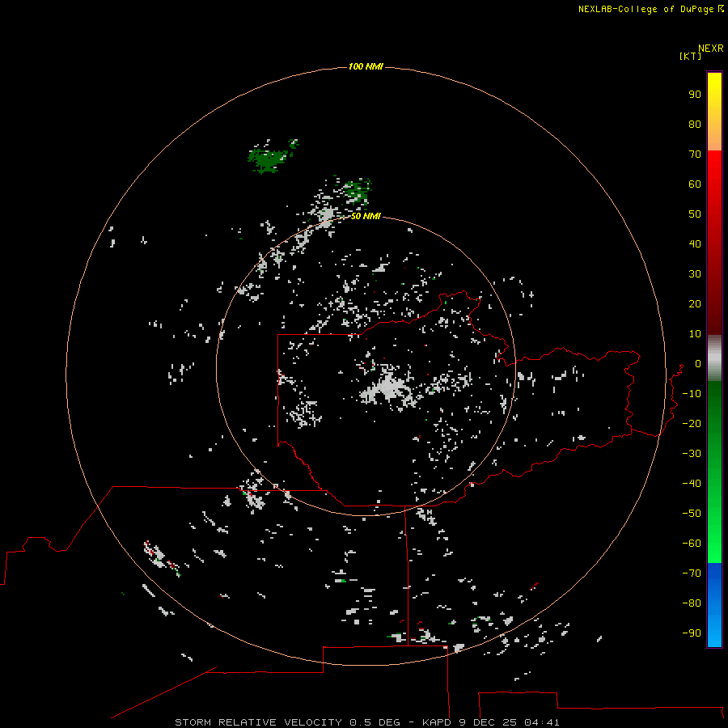Select the -70 value on the velocity scale

pos(692,573)
